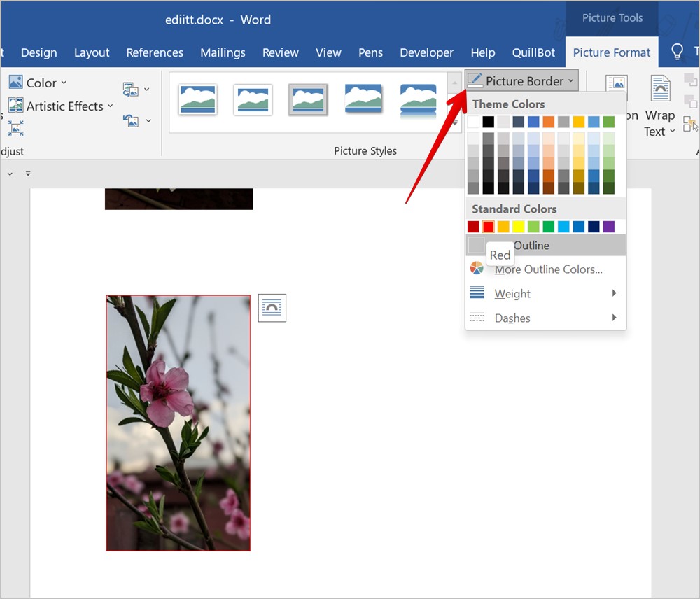The height and width of the screenshot is (599, 700).
Task: Click the Artistic Effects icon
Action: (15, 106)
